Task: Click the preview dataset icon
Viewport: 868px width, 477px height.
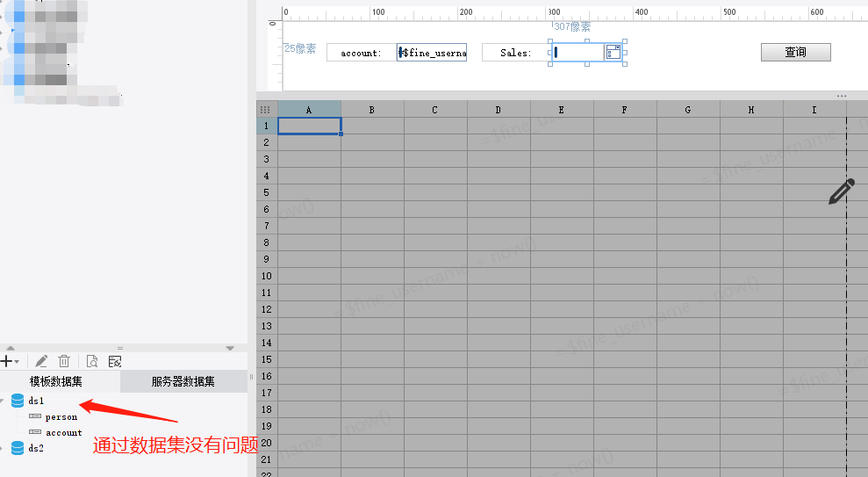Action: coord(92,362)
